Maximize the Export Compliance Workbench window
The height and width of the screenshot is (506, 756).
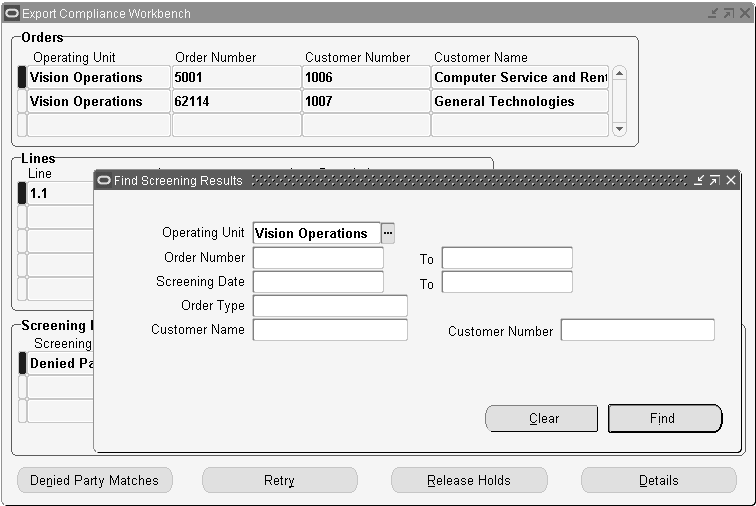[729, 13]
